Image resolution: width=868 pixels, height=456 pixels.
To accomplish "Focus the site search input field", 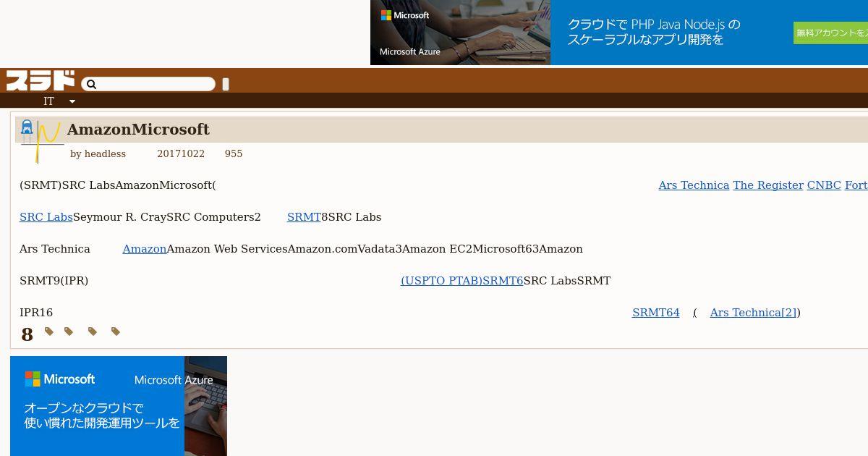I will [148, 84].
